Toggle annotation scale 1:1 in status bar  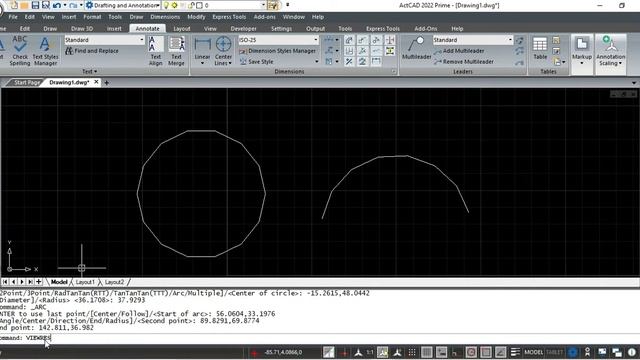(369, 352)
